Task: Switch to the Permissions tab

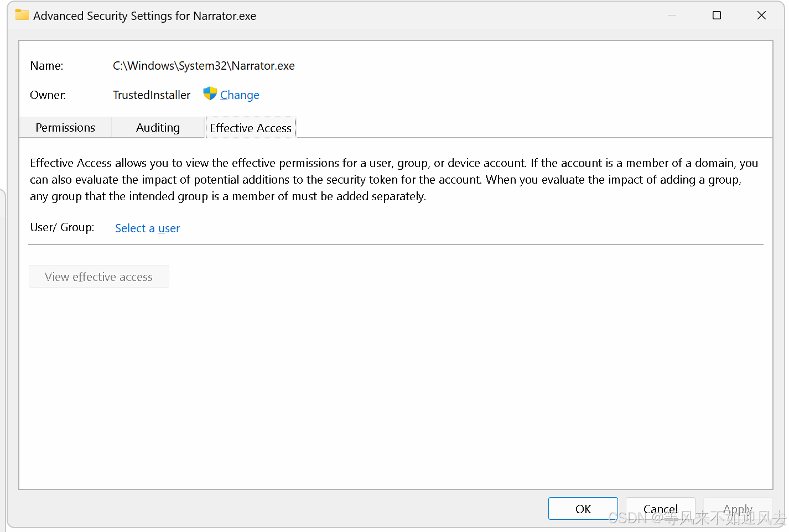Action: [65, 128]
